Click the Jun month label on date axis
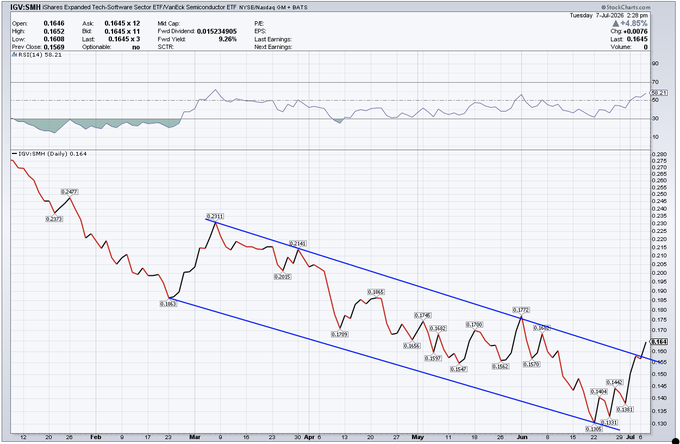 pyautogui.click(x=522, y=437)
